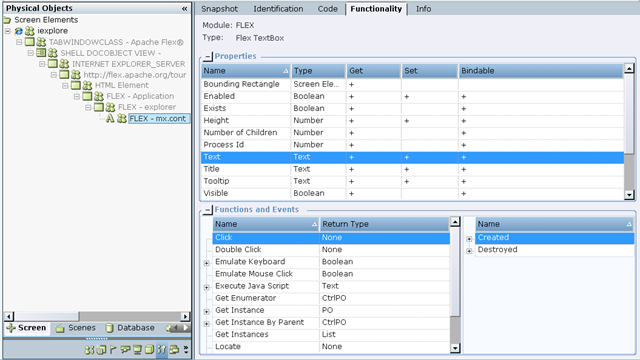The image size is (640, 360).
Task: Select the Functionality tab
Action: click(376, 9)
